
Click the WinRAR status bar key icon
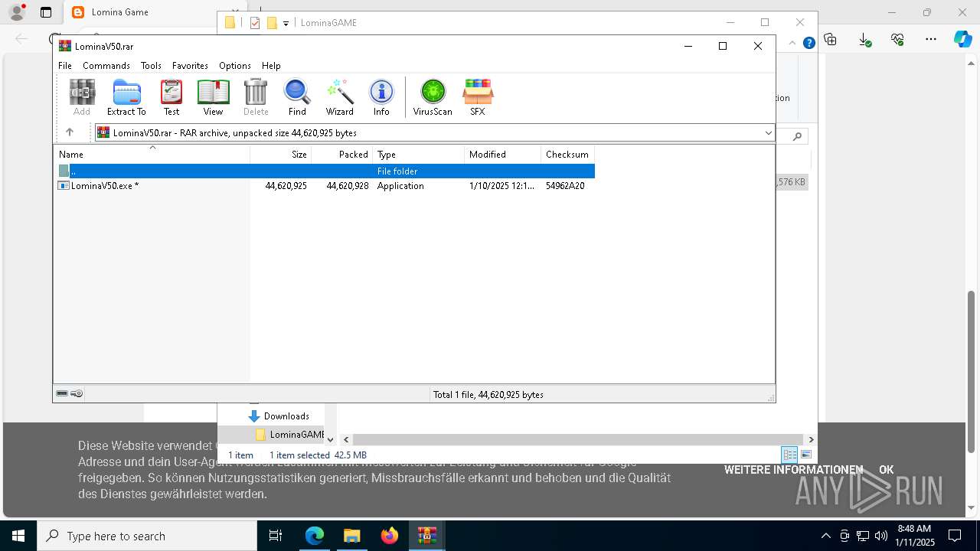click(x=77, y=394)
